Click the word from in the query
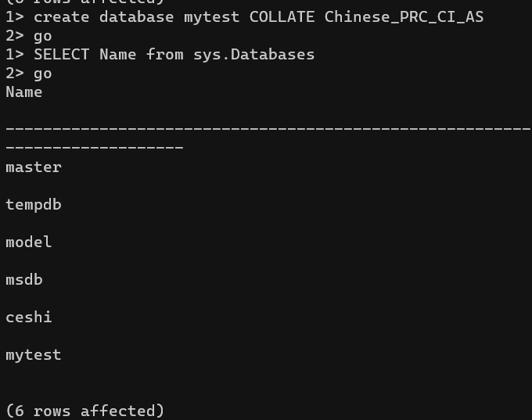 point(165,54)
